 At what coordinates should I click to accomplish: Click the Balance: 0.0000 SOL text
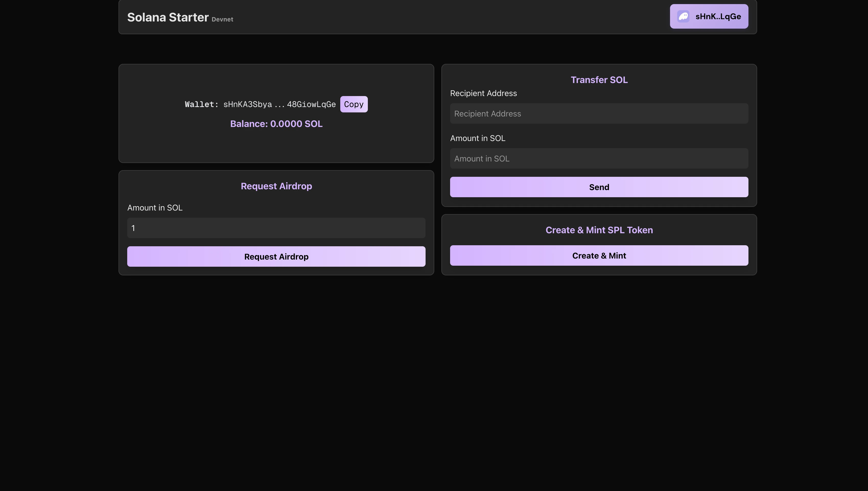coord(276,124)
